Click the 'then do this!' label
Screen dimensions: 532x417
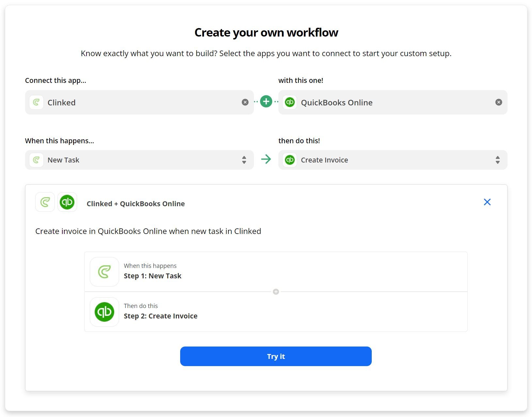(299, 141)
